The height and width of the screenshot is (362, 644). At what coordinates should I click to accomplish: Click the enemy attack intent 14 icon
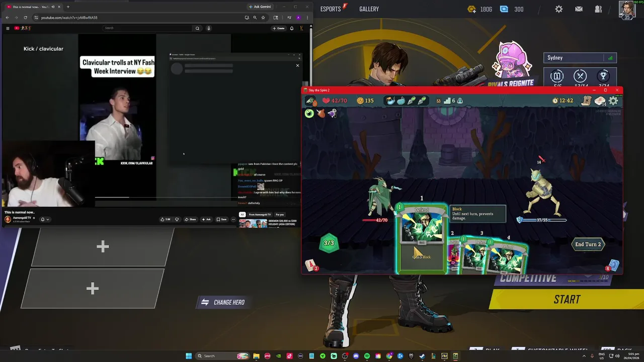tap(540, 160)
